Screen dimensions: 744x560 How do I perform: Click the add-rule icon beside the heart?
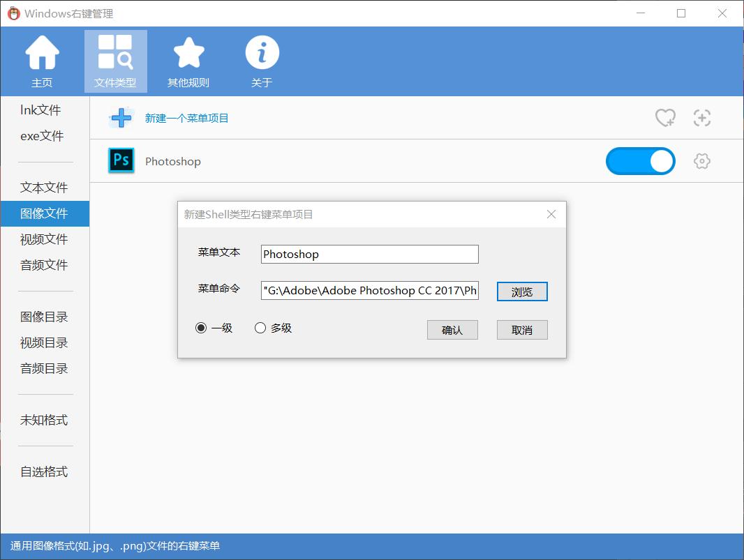pos(702,118)
